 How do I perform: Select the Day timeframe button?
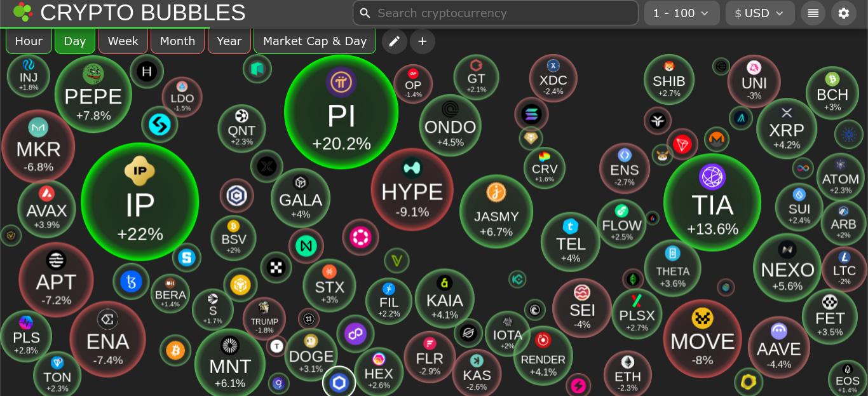[75, 41]
